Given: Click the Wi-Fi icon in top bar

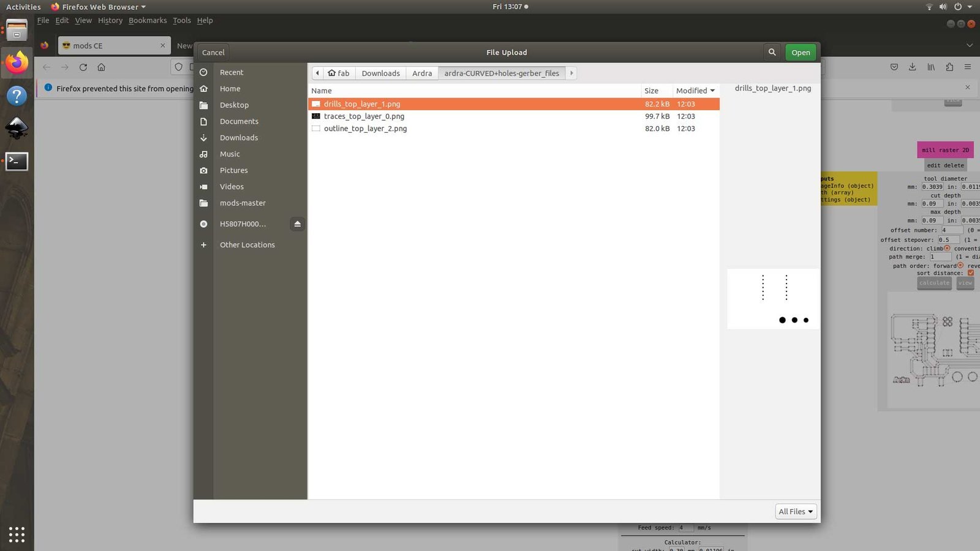Looking at the screenshot, I should tap(929, 7).
